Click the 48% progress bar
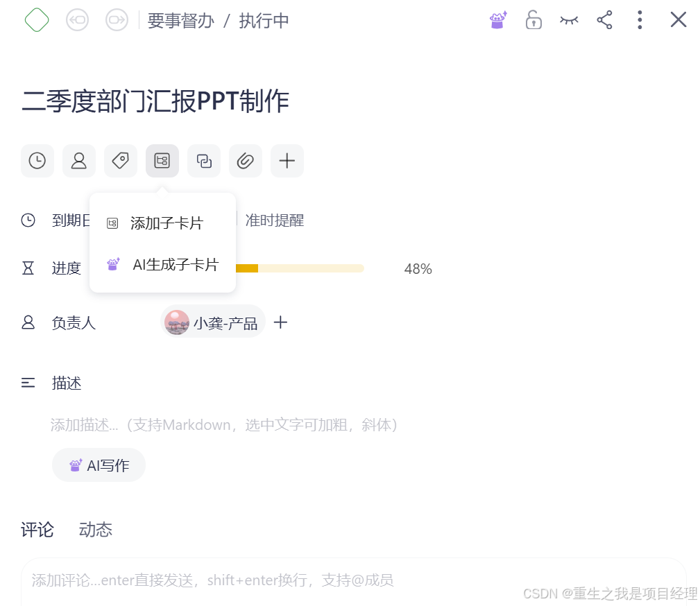This screenshot has width=700, height=606. (300, 268)
